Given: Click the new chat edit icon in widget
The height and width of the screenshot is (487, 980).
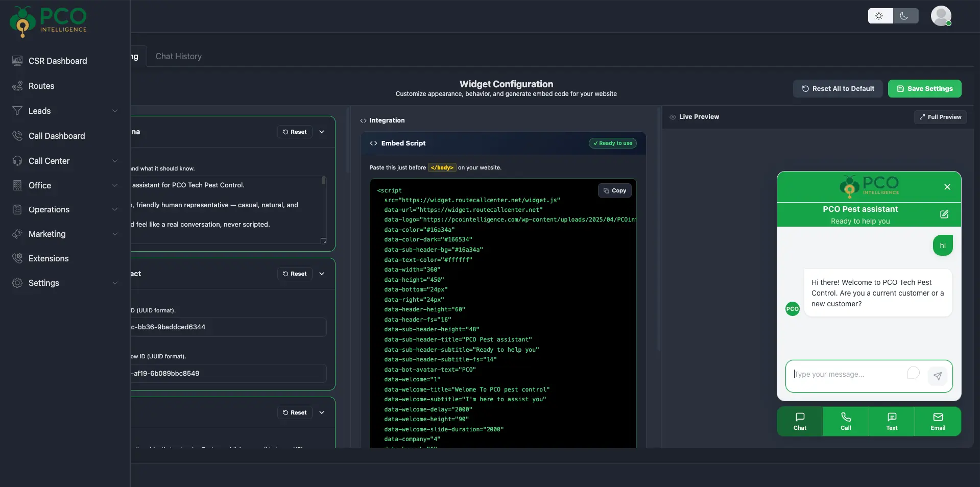Looking at the screenshot, I should [x=944, y=214].
